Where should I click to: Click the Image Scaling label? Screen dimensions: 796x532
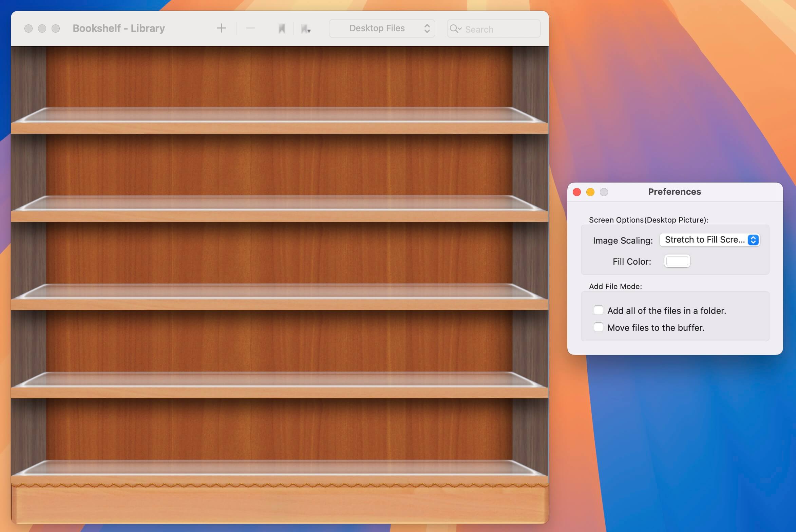coord(623,241)
